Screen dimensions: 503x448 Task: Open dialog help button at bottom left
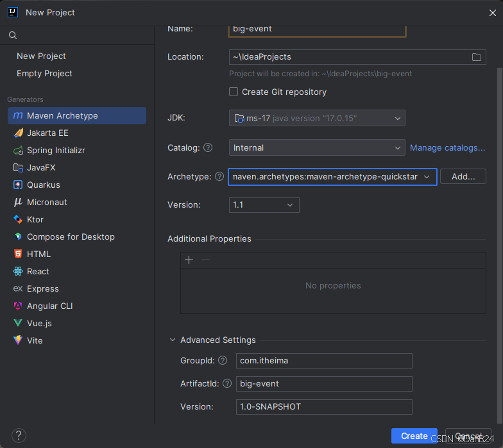point(19,436)
